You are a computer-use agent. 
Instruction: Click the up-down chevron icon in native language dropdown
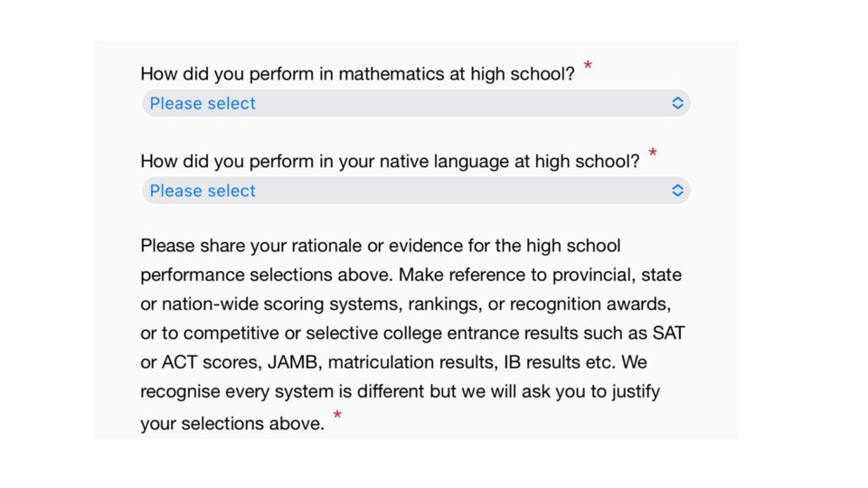pos(677,191)
